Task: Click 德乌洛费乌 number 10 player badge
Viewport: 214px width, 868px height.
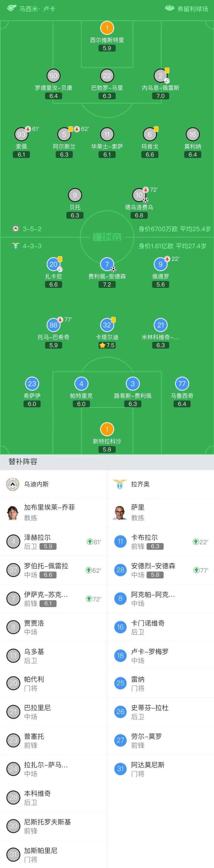Action: 139,195
